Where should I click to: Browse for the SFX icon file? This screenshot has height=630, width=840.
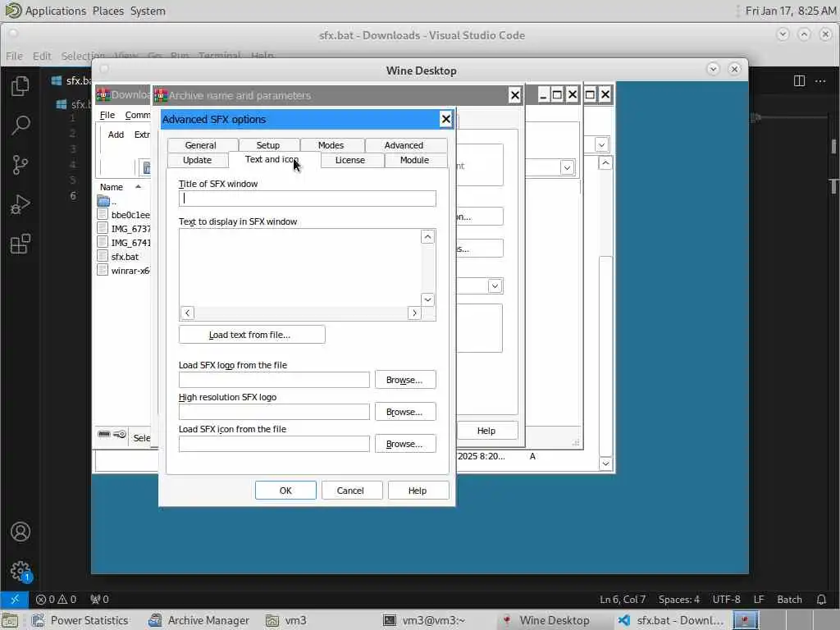405,444
